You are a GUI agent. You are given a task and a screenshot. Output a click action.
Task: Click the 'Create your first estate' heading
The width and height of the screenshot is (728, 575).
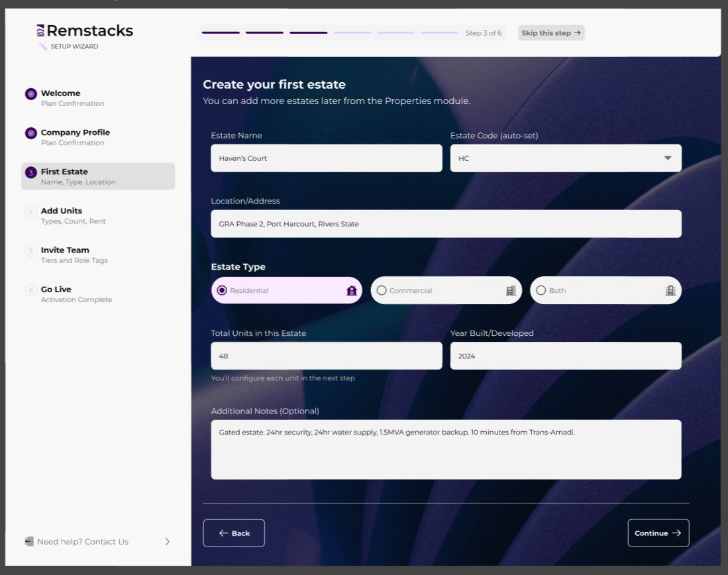[274, 85]
